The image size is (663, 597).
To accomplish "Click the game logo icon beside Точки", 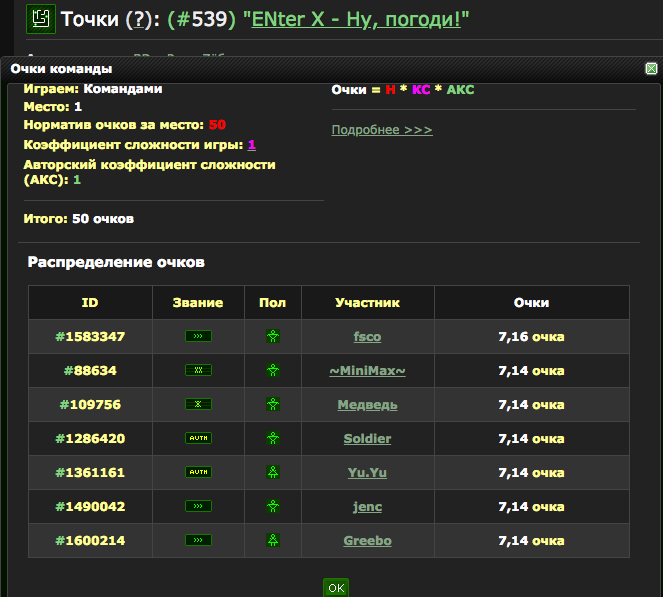I will click(40, 19).
